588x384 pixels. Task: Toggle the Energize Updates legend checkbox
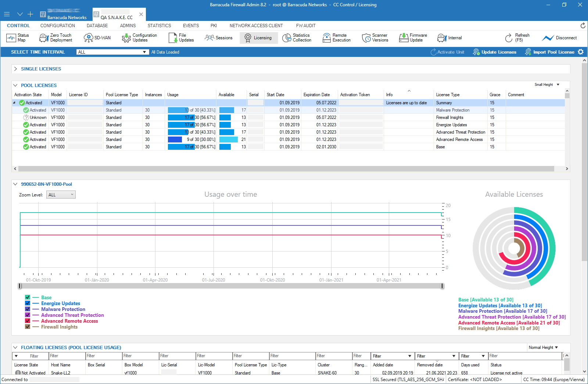point(28,303)
